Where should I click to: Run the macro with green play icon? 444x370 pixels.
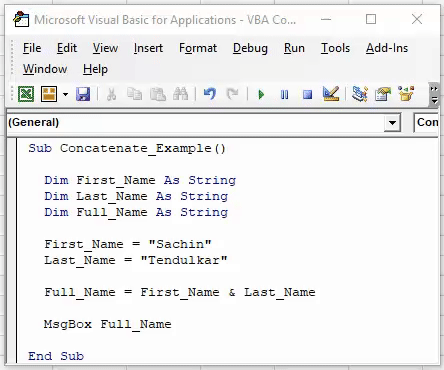pos(261,95)
